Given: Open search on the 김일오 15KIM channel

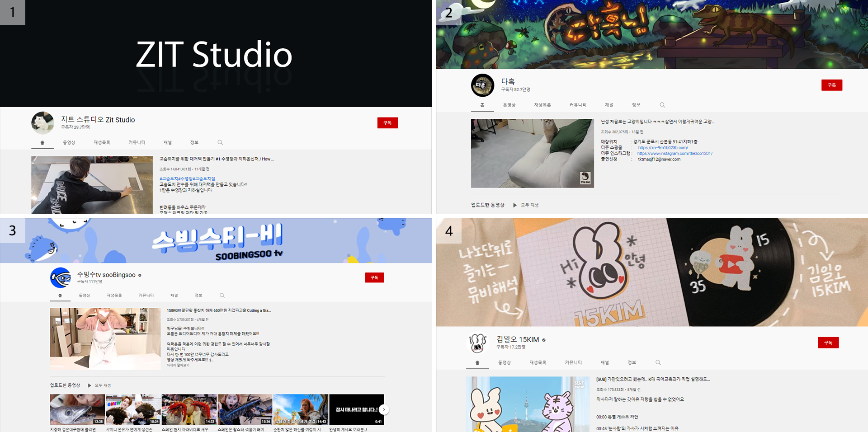Looking at the screenshot, I should pyautogui.click(x=658, y=362).
